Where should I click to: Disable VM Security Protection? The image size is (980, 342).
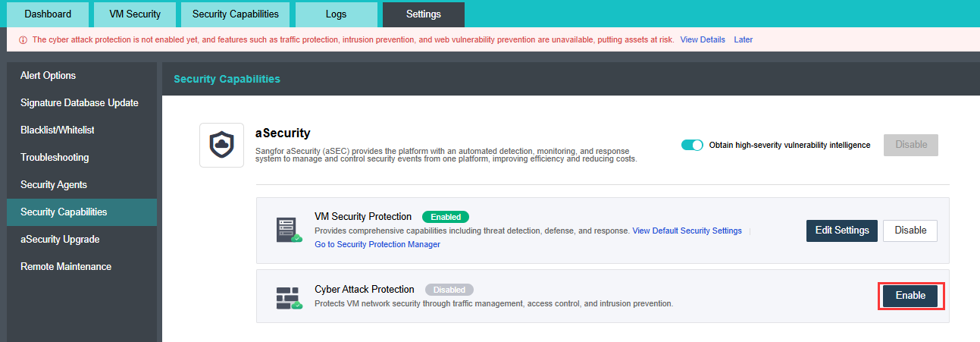(x=910, y=231)
